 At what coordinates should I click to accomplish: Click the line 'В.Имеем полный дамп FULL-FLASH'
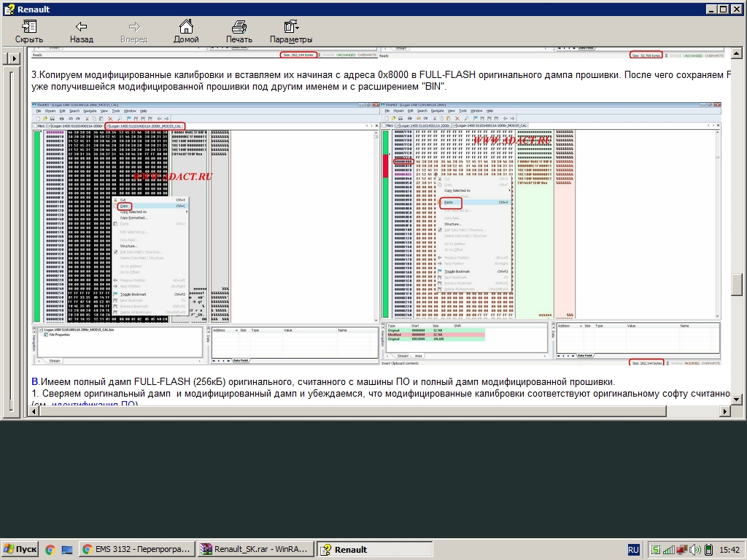[323, 382]
